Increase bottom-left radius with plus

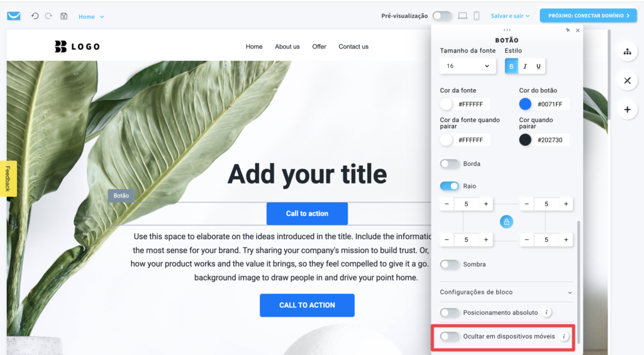click(486, 239)
